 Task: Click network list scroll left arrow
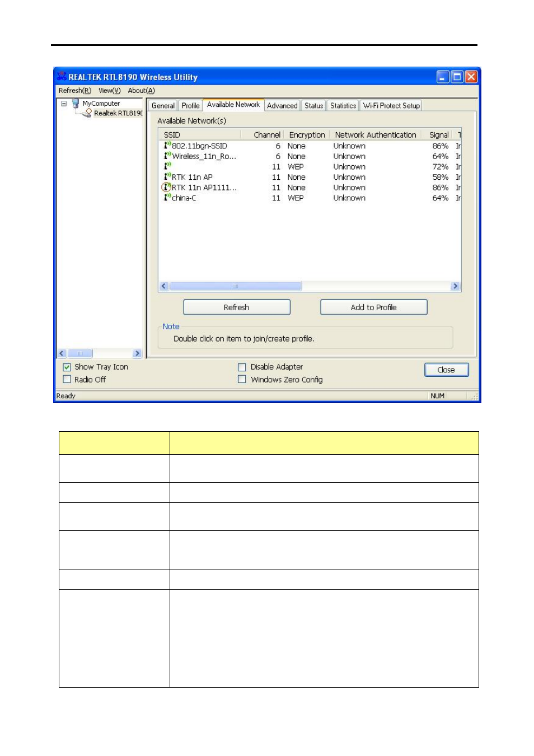(x=164, y=286)
